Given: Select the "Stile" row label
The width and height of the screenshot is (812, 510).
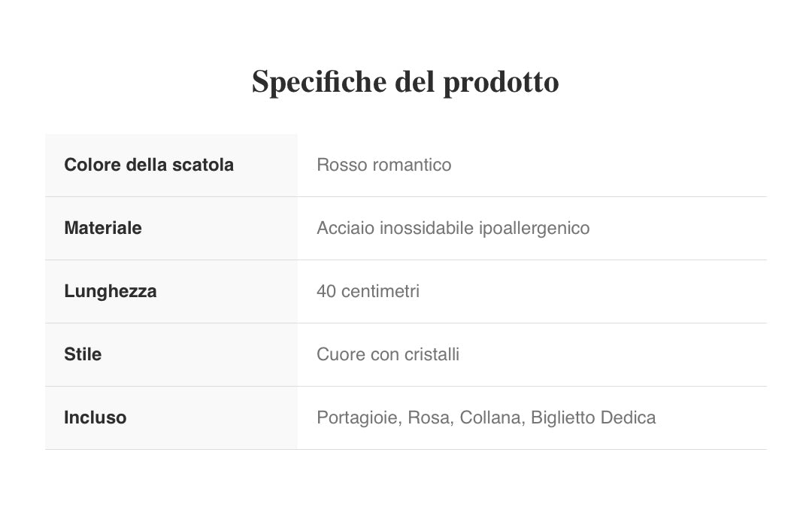Looking at the screenshot, I should [83, 354].
